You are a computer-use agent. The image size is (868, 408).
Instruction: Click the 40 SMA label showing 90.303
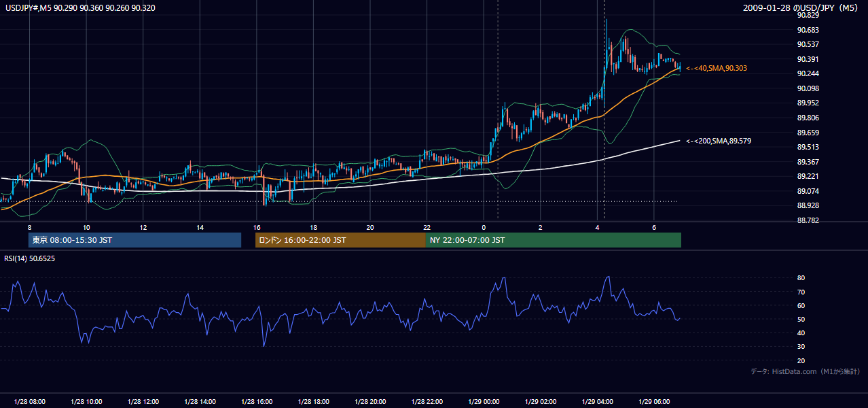[717, 68]
